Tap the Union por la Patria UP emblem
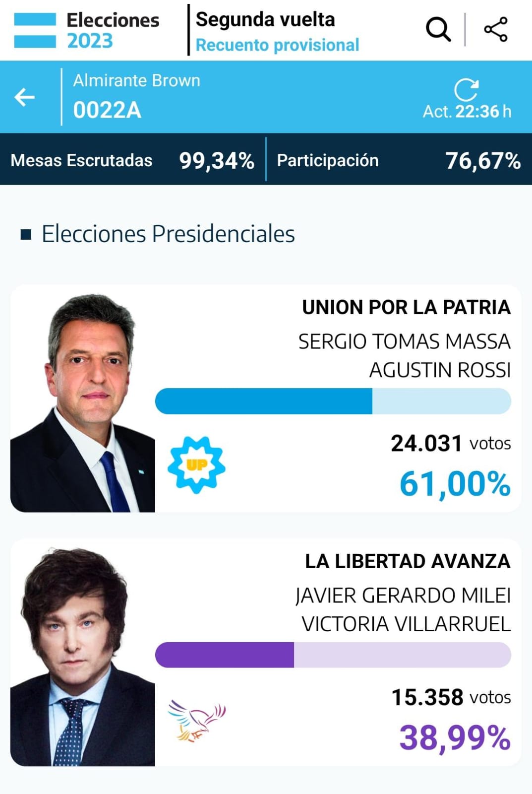The width and height of the screenshot is (532, 794). tap(196, 465)
